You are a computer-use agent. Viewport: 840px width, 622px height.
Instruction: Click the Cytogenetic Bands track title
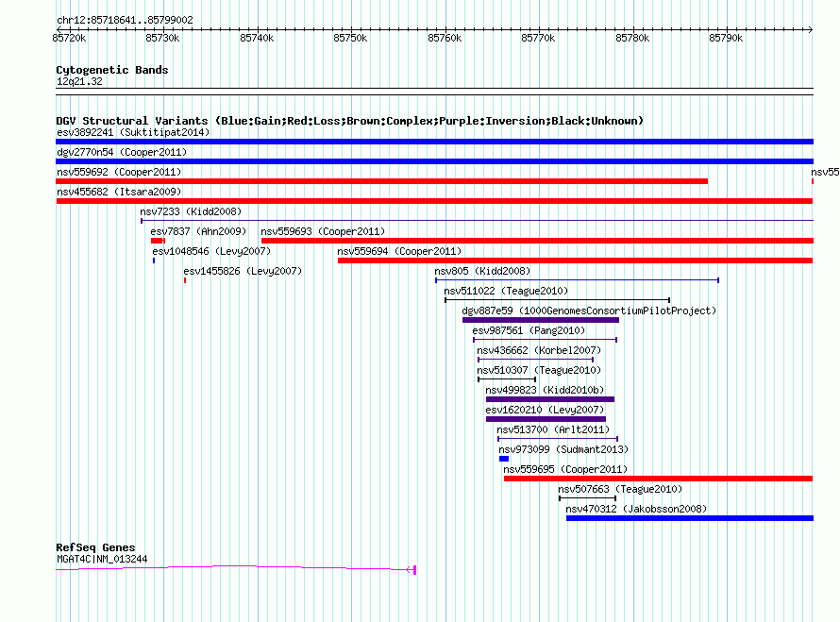(112, 70)
